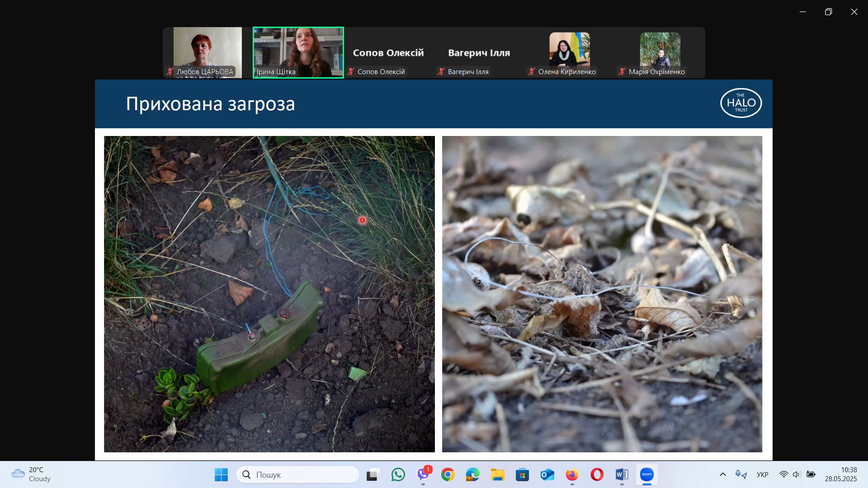Open the Windows Start menu
Image resolution: width=868 pixels, height=488 pixels.
[221, 474]
